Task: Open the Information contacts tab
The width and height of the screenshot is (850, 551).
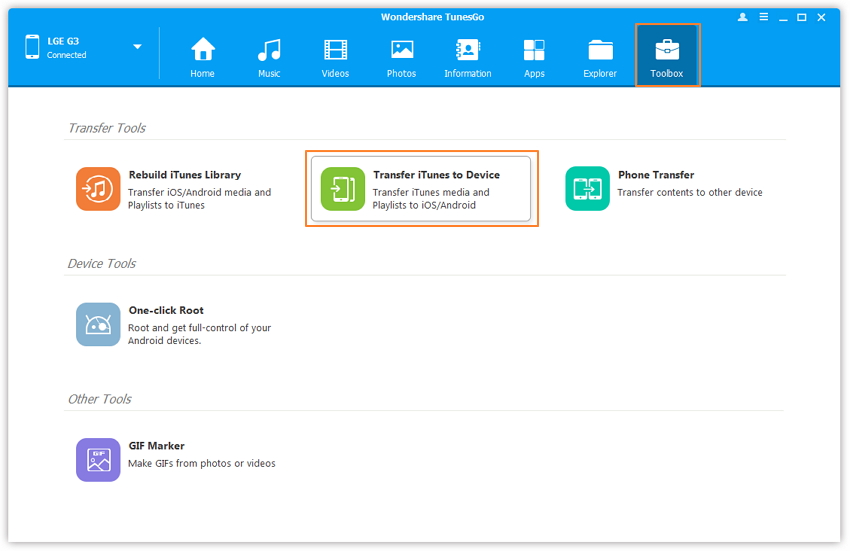Action: pyautogui.click(x=467, y=57)
